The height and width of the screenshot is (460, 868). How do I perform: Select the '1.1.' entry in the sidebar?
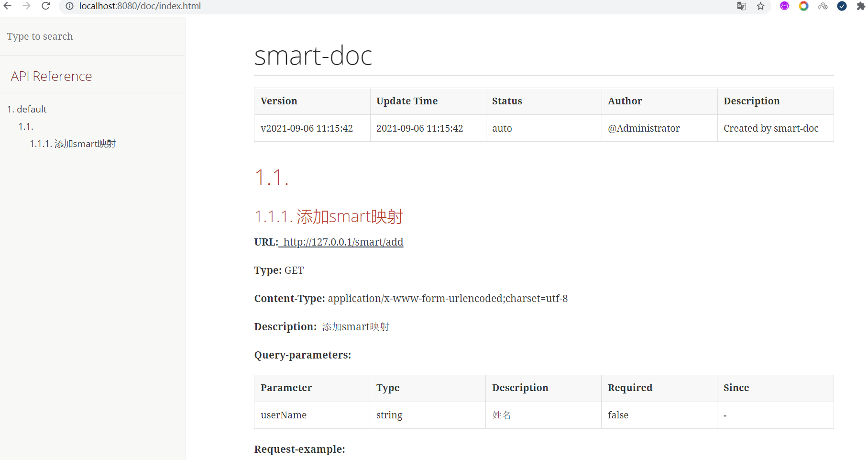[26, 126]
